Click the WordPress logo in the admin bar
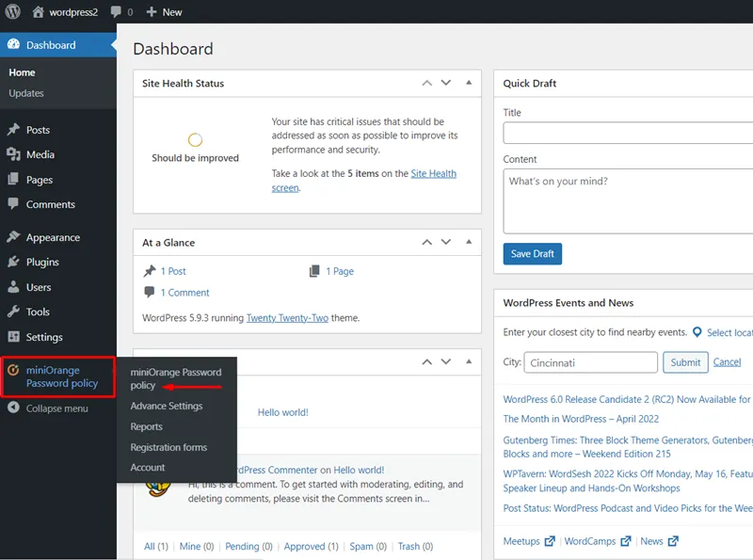This screenshot has height=560, width=753. [13, 11]
